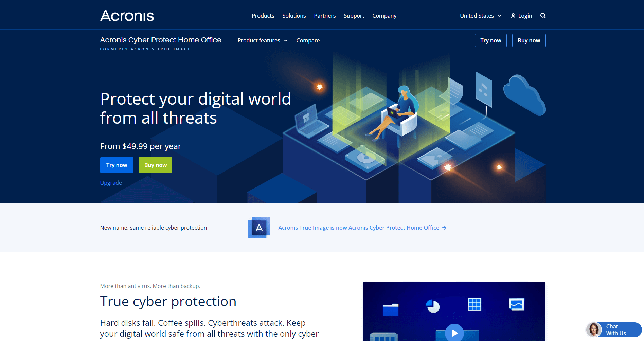Open the Support menu

click(x=354, y=16)
